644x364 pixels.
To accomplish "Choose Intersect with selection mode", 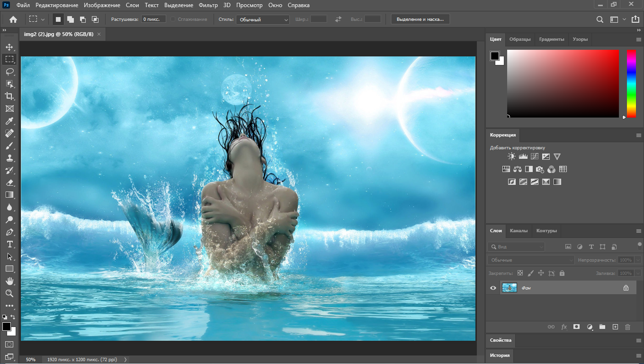I will point(95,19).
